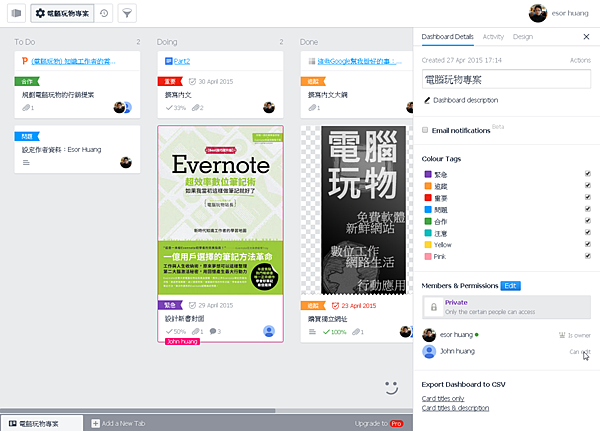Open the black 電腦玩物 poster thumbnail

tap(363, 210)
